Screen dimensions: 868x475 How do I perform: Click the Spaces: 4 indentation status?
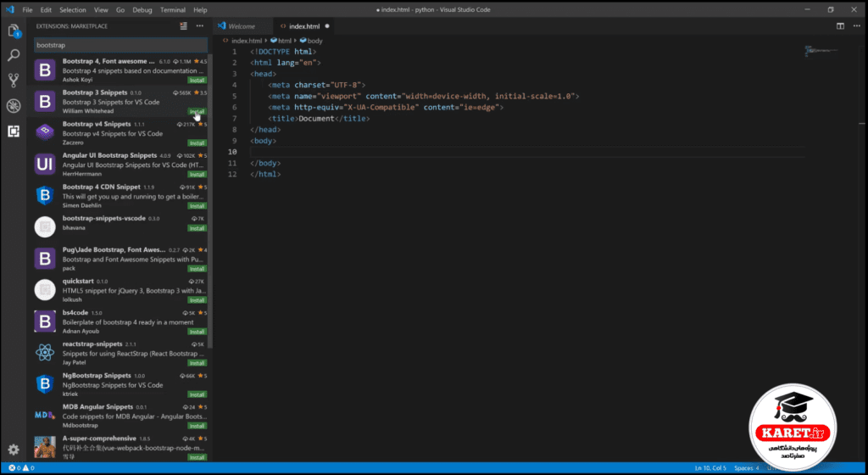tap(747, 468)
